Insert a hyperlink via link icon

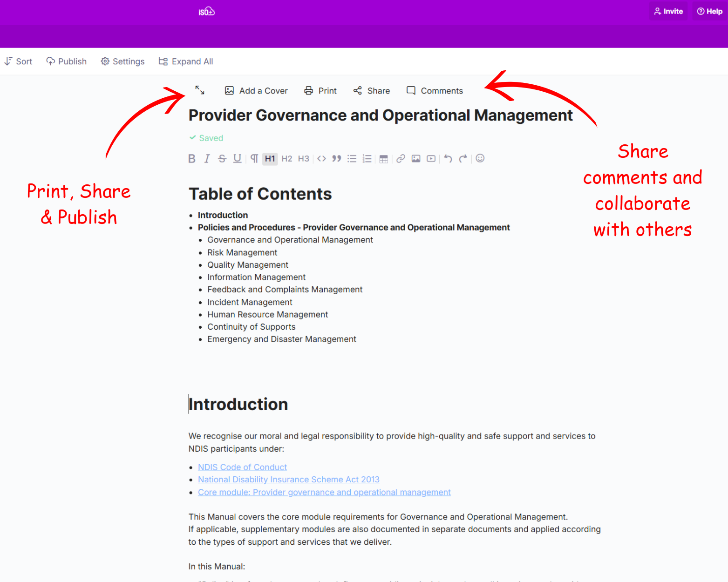(401, 159)
